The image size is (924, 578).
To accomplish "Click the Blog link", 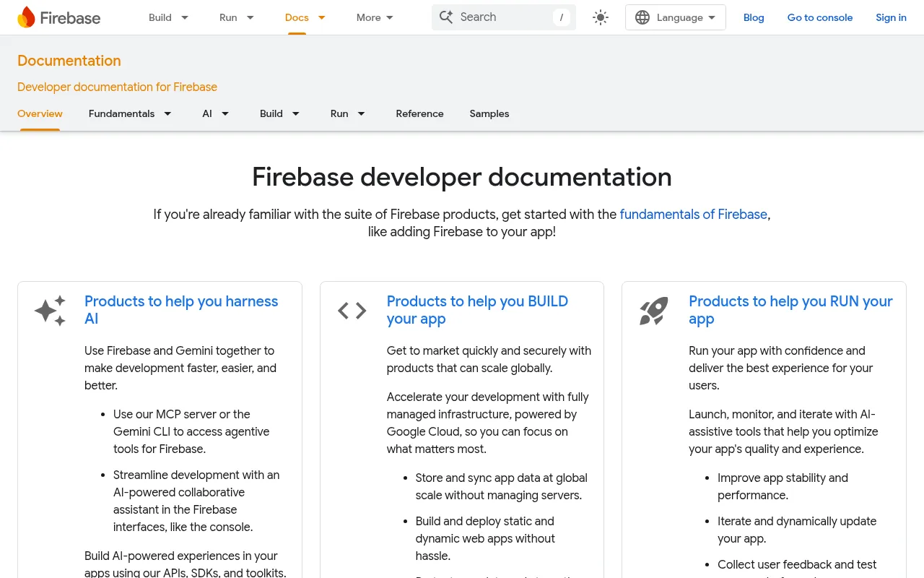I will 754,17.
